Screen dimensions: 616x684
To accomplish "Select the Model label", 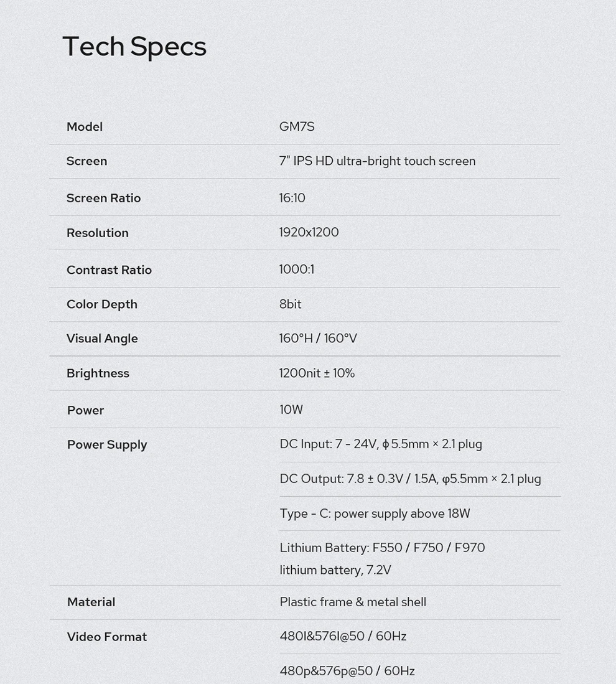I will [x=85, y=126].
